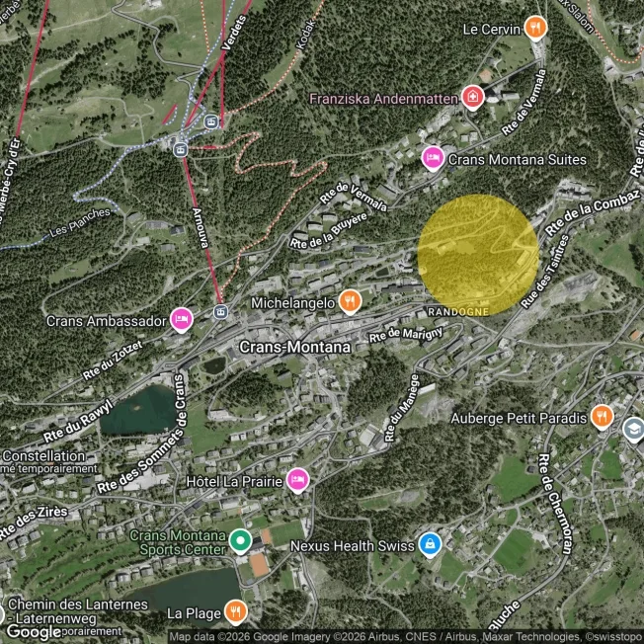Viewport: 644px width, 644px height.
Task: Click gondola station icon at Arnouva lift base
Action: coord(220,312)
